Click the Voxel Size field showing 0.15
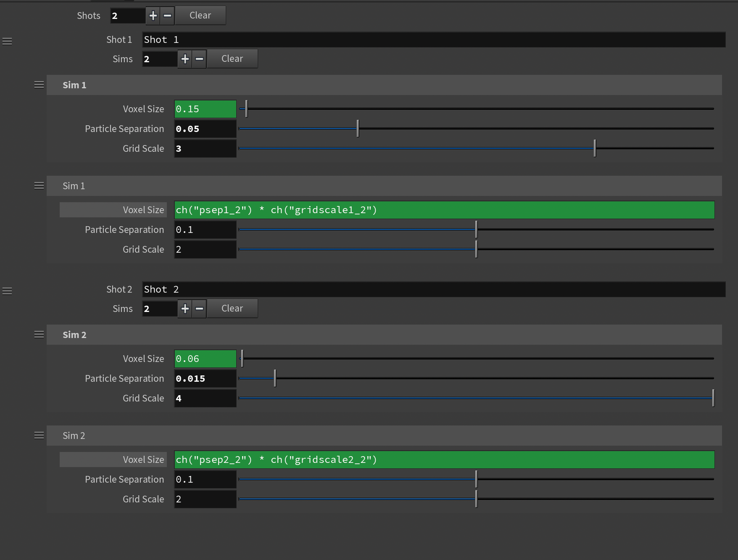Image resolution: width=738 pixels, height=560 pixels. 205,109
